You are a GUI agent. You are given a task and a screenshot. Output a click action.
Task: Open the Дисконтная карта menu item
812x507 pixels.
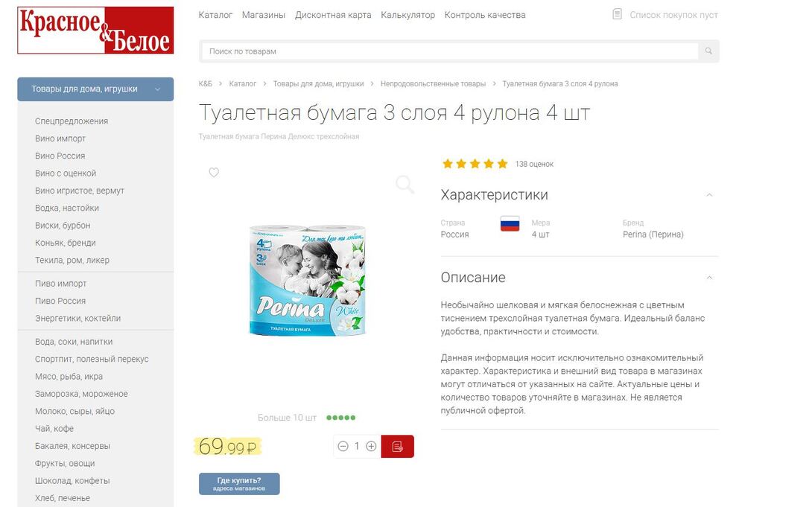point(333,15)
